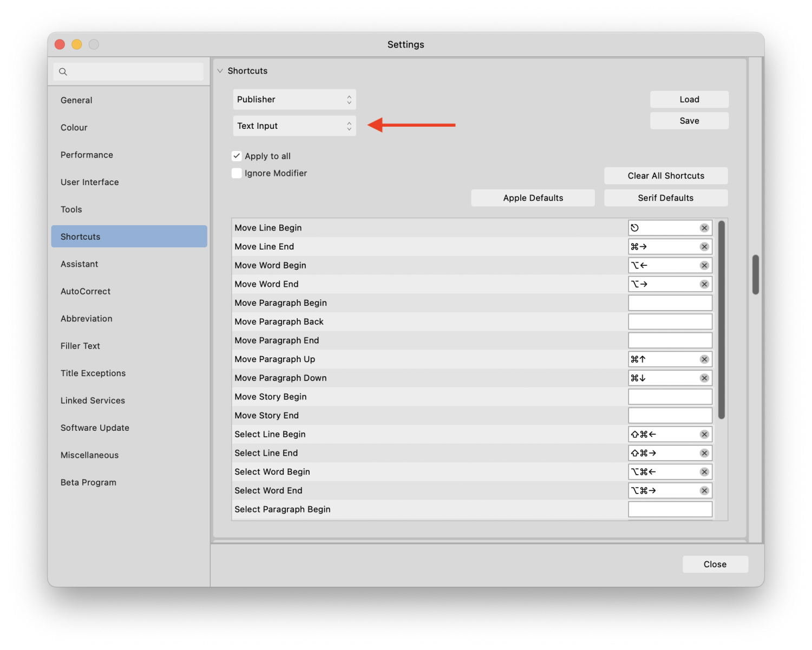Click the shortcut list scrollbar

pyautogui.click(x=721, y=319)
